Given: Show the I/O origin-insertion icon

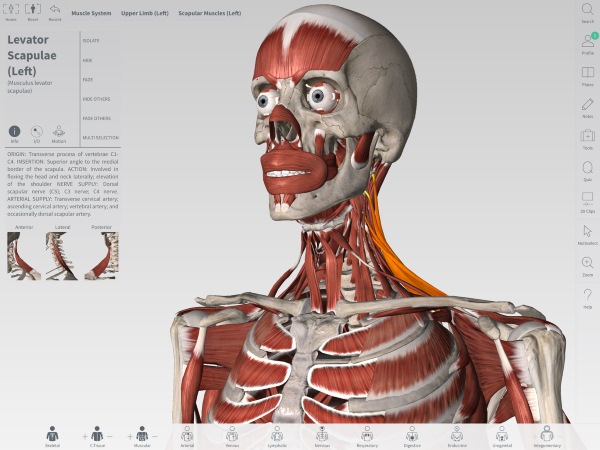Looking at the screenshot, I should click(x=37, y=134).
